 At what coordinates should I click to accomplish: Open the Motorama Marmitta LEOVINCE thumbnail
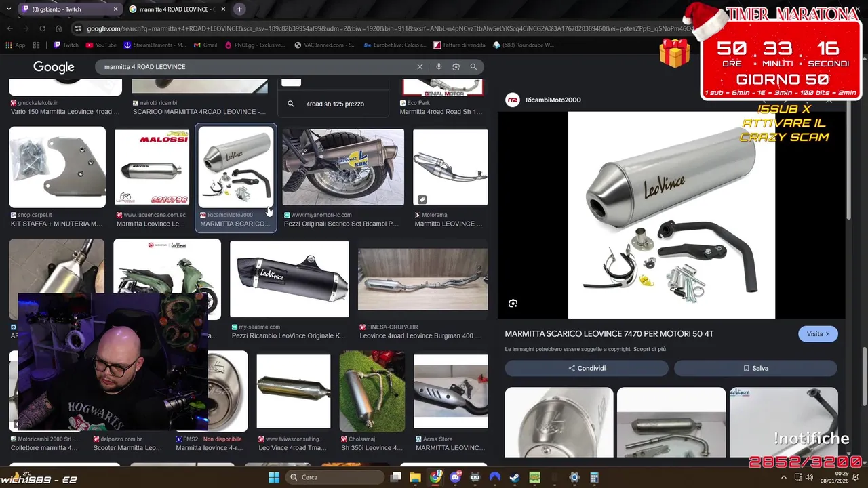tap(450, 167)
